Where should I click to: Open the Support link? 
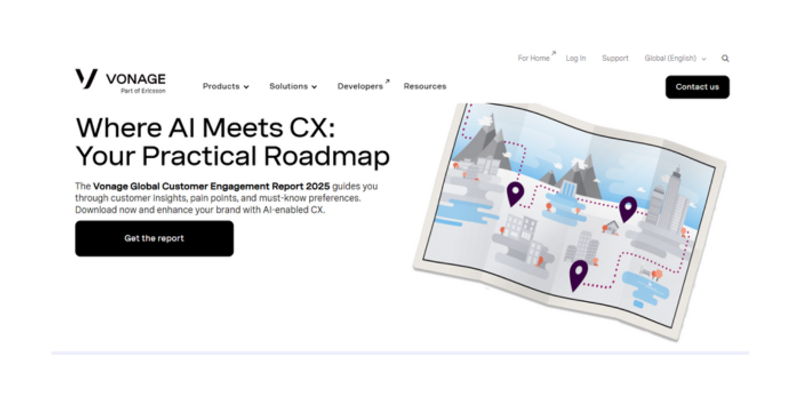click(x=615, y=59)
